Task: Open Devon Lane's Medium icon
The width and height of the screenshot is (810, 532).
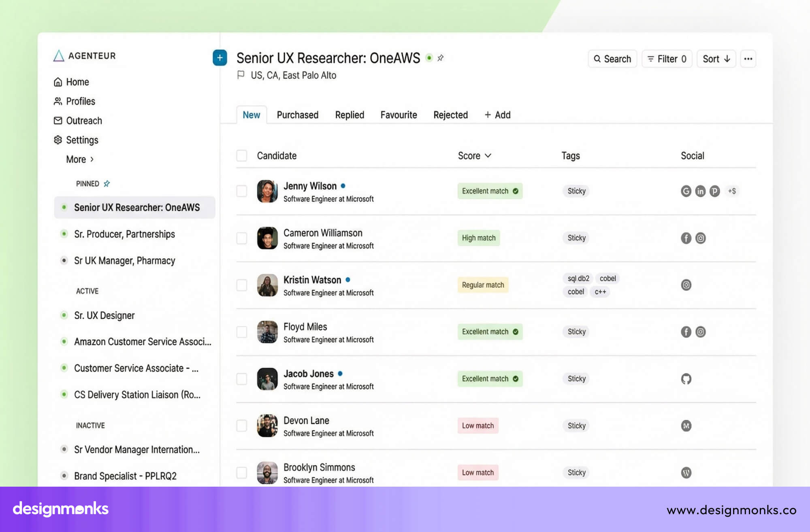Action: click(686, 426)
